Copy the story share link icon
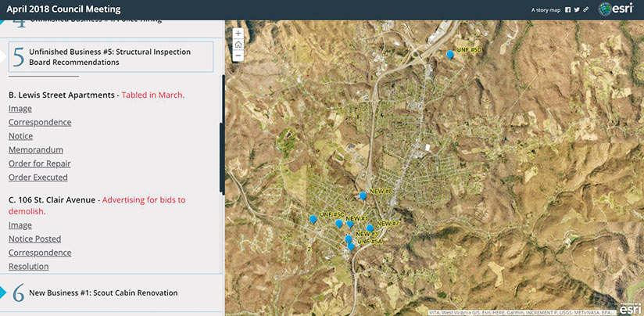The height and width of the screenshot is (316, 644). [x=586, y=10]
